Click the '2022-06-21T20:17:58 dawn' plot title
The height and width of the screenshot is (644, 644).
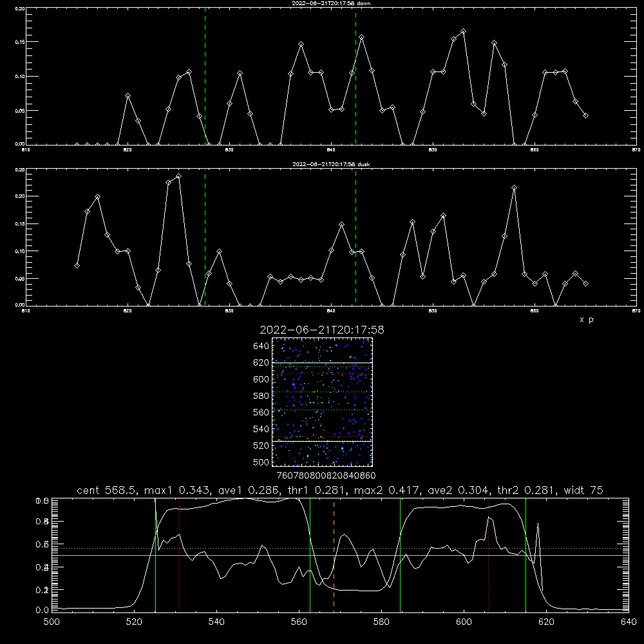point(331,3)
